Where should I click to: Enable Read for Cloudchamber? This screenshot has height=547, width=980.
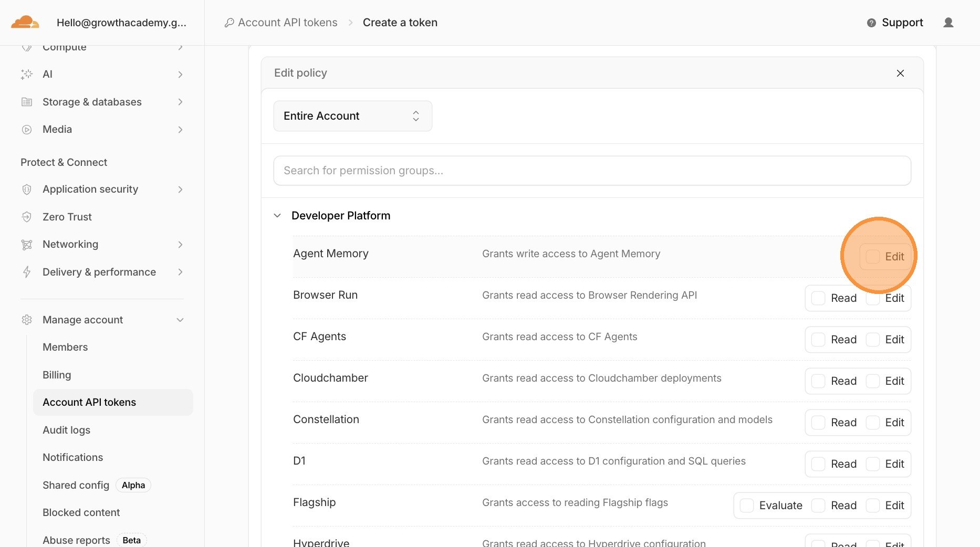[x=818, y=381]
